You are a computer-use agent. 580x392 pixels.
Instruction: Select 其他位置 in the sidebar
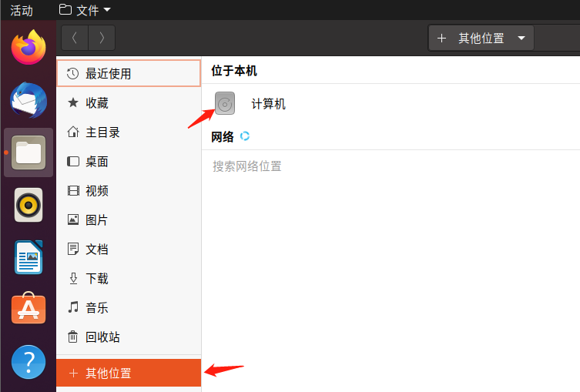129,373
